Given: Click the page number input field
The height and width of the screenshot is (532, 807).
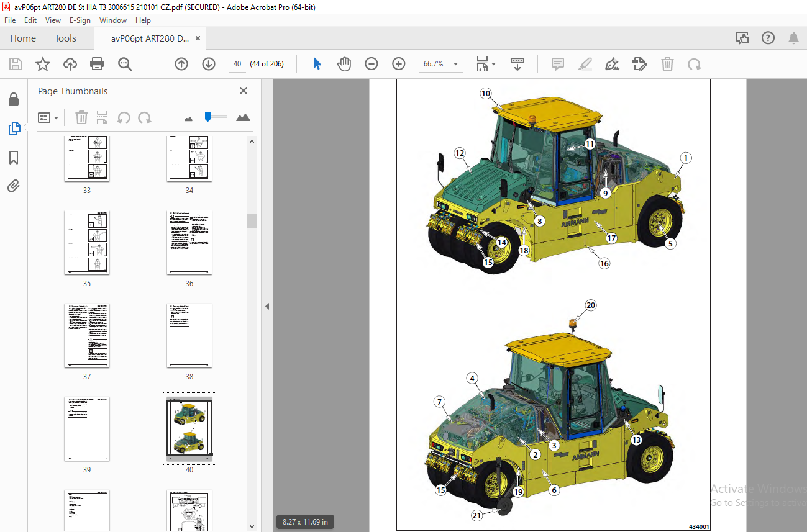Looking at the screenshot, I should coord(237,64).
